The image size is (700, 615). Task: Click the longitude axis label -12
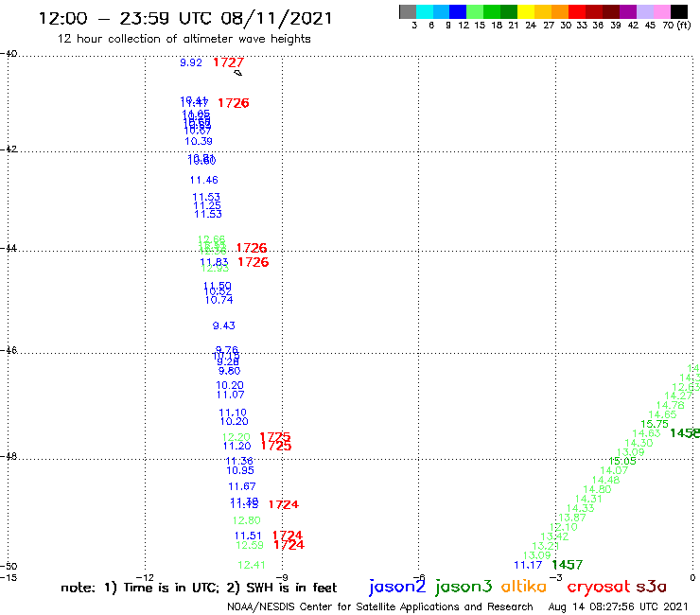tap(145, 577)
